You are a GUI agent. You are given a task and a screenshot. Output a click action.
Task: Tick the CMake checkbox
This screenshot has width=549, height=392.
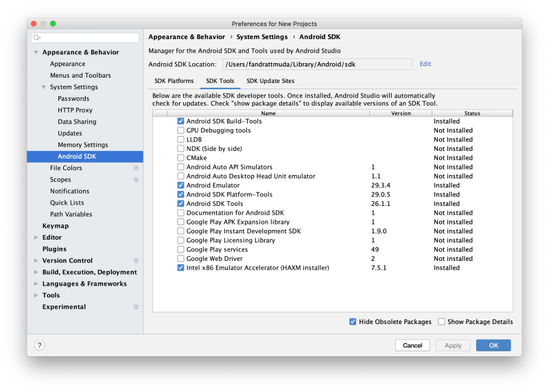tap(180, 158)
